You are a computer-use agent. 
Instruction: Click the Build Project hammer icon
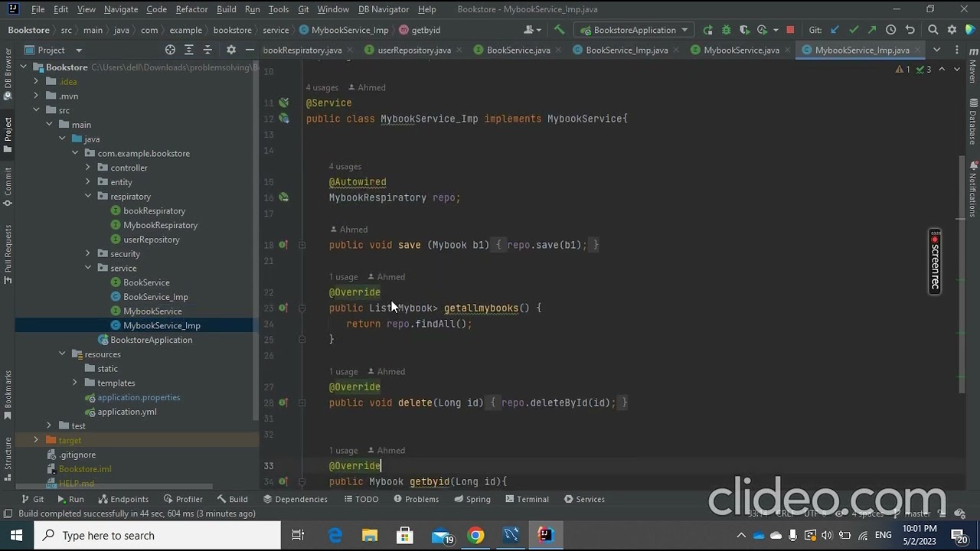coord(560,30)
